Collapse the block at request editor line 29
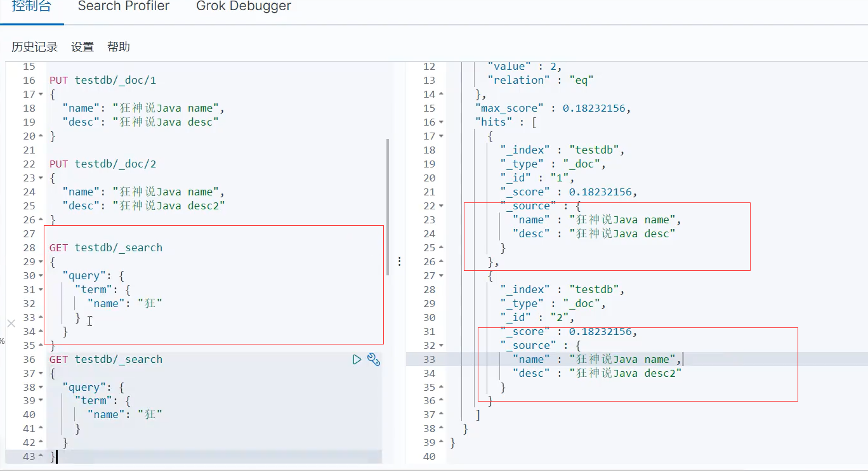 coord(41,262)
